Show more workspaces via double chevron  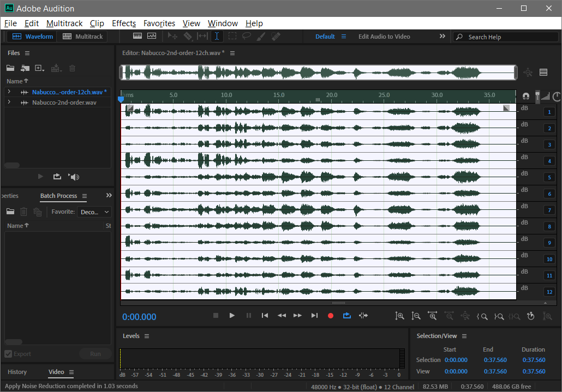click(x=443, y=36)
